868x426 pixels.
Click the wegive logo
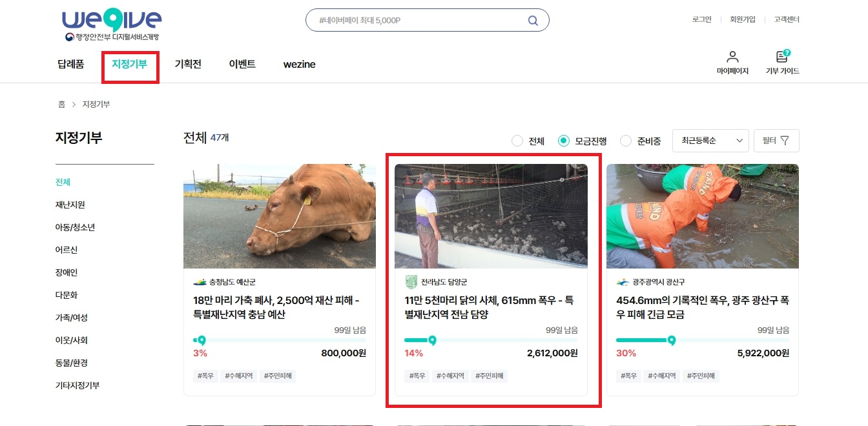tap(112, 26)
